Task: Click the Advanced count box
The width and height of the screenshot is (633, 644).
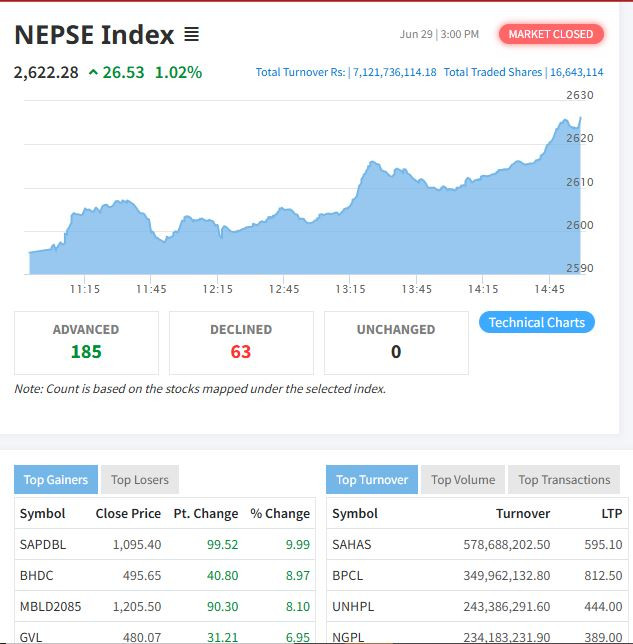Action: point(86,342)
